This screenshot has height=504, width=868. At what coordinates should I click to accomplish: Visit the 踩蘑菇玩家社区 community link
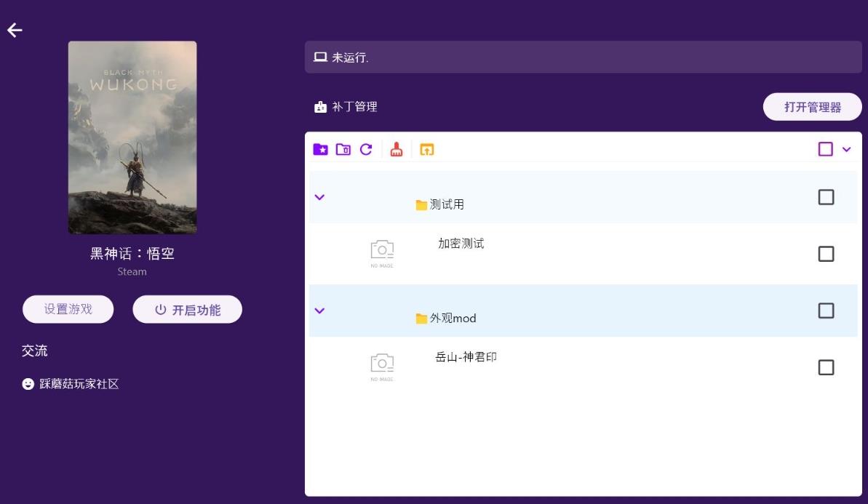[71, 384]
